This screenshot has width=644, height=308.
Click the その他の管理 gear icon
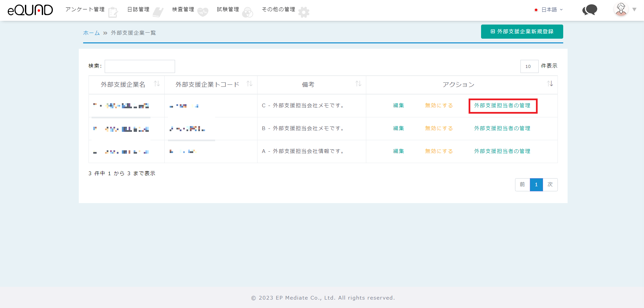304,12
